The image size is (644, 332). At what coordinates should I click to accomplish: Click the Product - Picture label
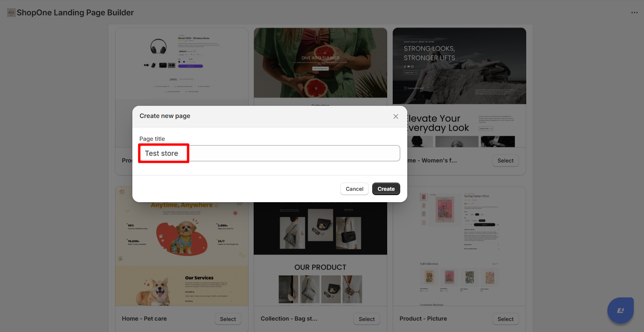(423, 319)
